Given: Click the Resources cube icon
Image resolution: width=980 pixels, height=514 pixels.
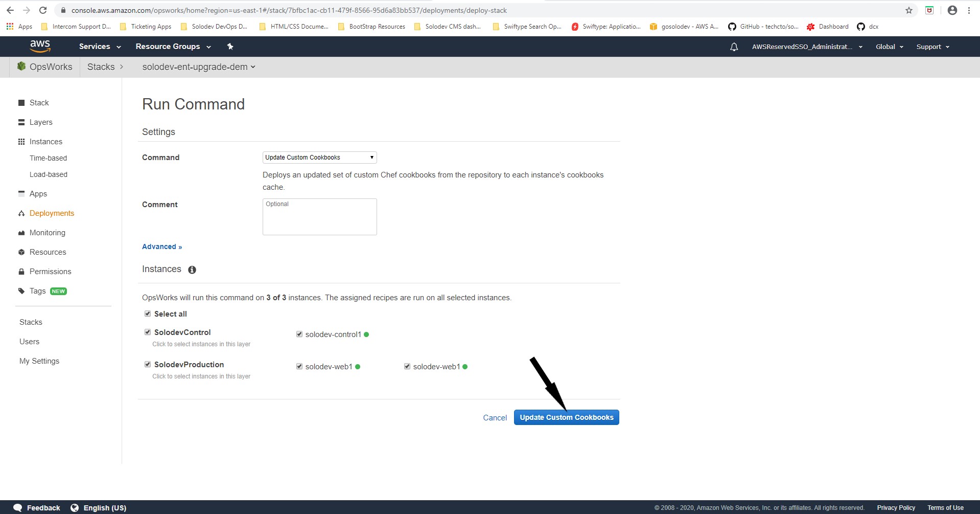Looking at the screenshot, I should 21,252.
